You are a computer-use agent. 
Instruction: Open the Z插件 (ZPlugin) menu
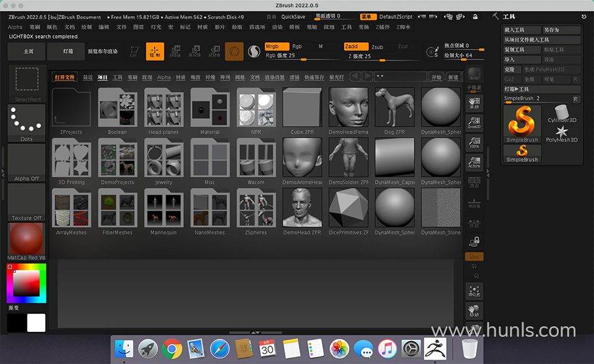(x=382, y=27)
